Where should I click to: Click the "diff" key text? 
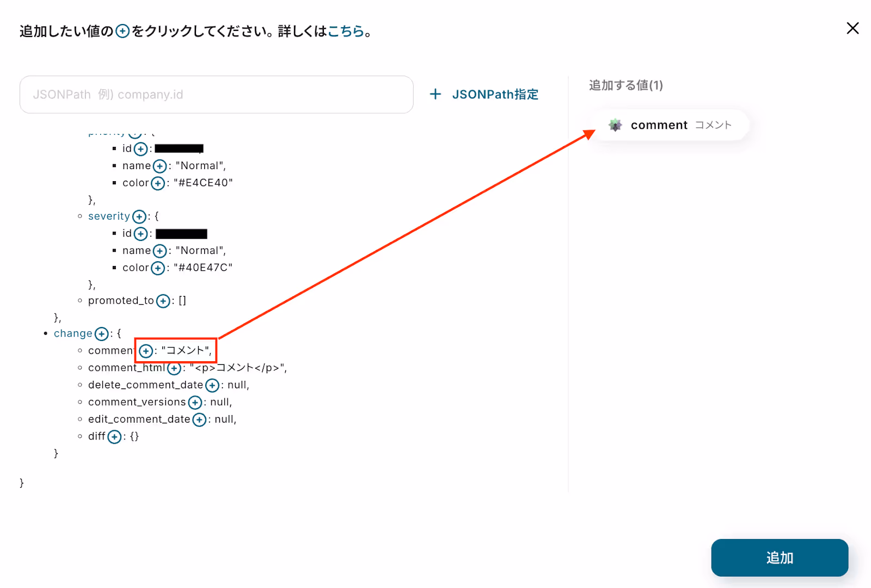tap(97, 436)
